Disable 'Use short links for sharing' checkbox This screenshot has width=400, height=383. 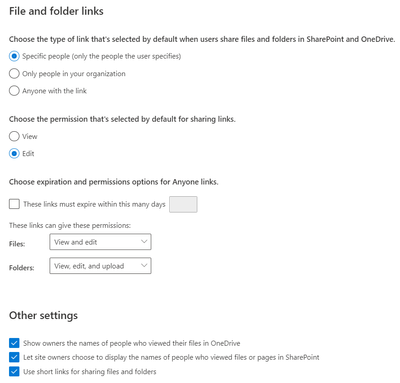click(x=14, y=371)
